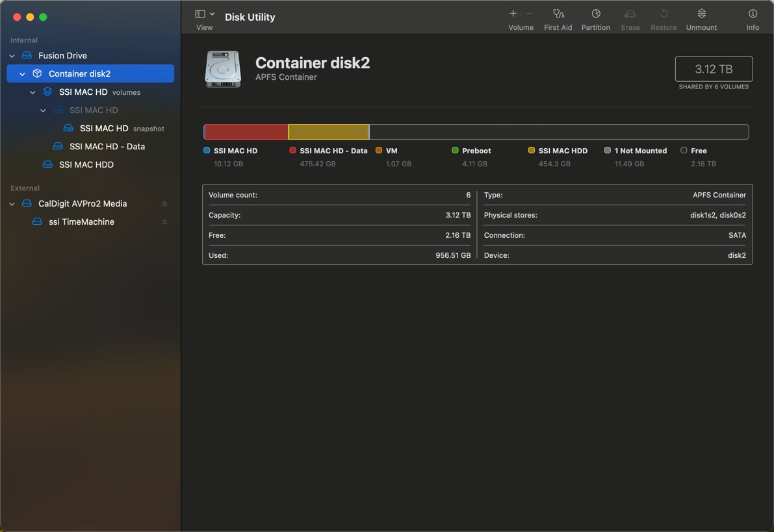Click the yellow SSI MAC HDD legend swatch
774x532 pixels.
(x=531, y=150)
